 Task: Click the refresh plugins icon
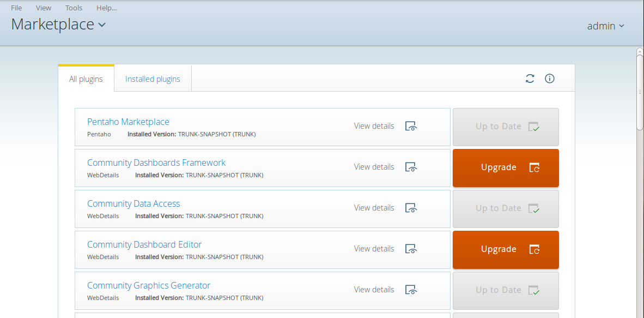click(530, 79)
